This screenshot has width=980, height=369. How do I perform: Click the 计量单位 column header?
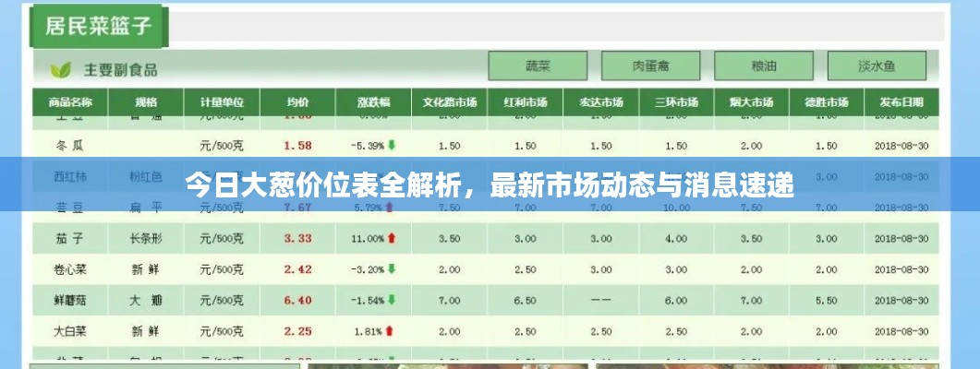pos(222,102)
